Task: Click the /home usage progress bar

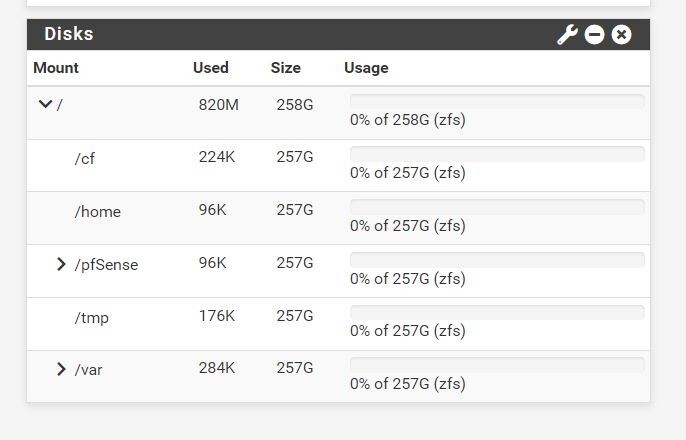Action: (497, 207)
